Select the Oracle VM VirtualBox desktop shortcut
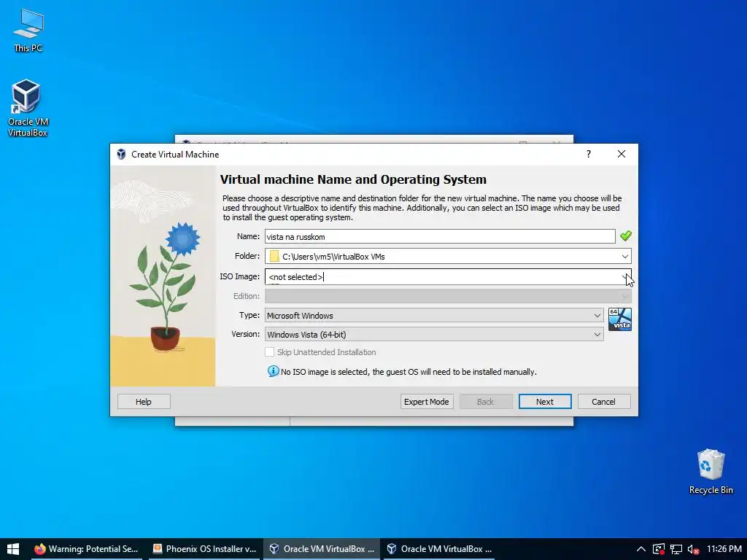This screenshot has width=747, height=560. tap(27, 108)
